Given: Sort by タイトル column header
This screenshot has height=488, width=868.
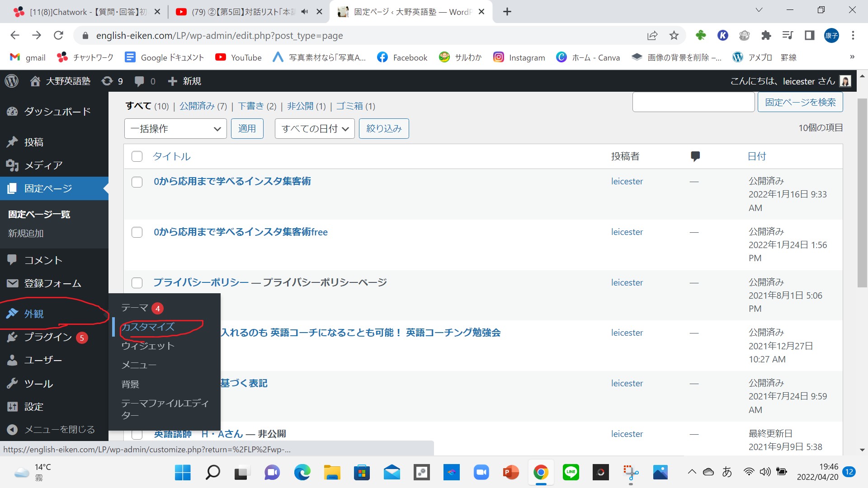Looking at the screenshot, I should coord(172,156).
